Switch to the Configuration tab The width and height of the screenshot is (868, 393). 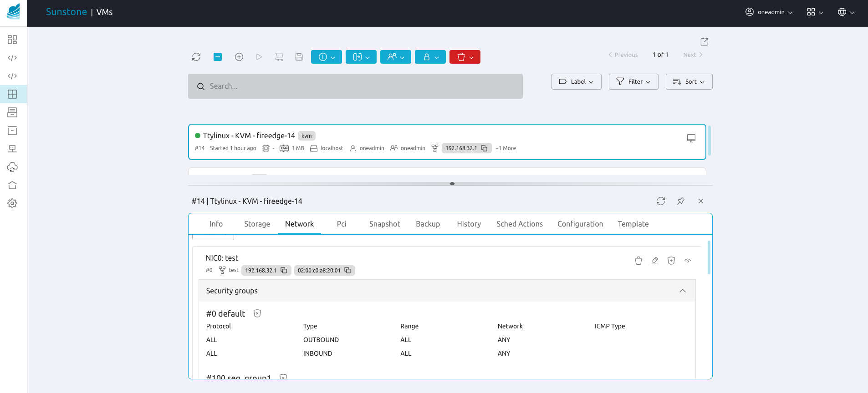580,224
